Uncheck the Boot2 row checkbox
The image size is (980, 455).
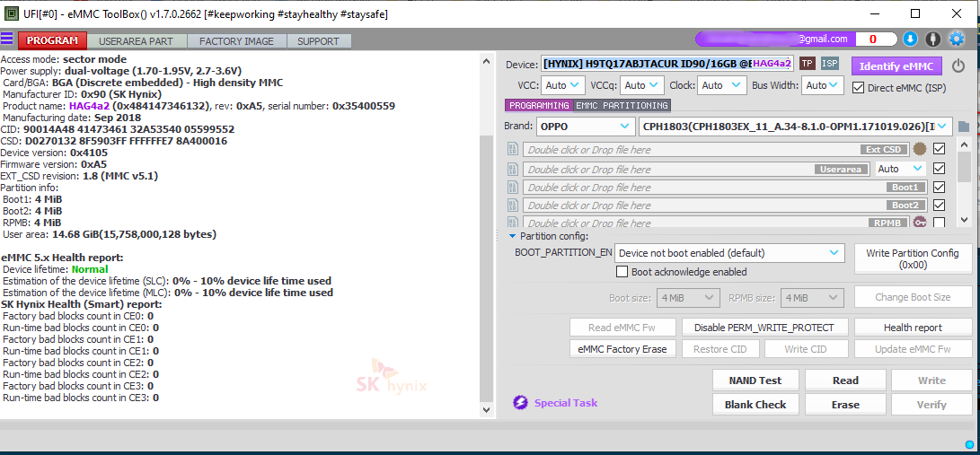(x=938, y=206)
